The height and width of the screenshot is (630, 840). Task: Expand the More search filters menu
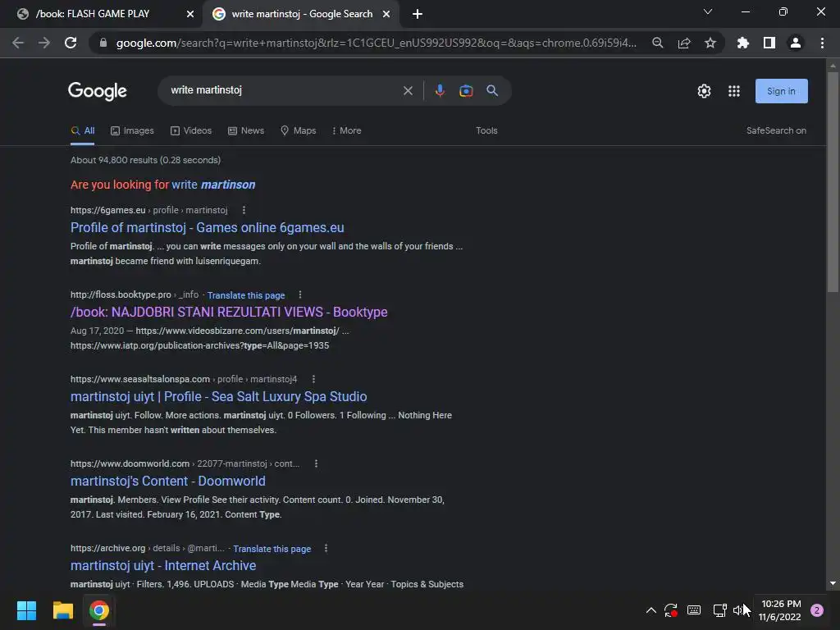(x=346, y=130)
